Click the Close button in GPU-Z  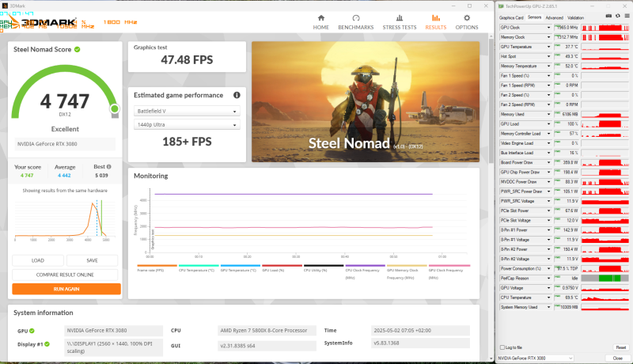coord(617,358)
